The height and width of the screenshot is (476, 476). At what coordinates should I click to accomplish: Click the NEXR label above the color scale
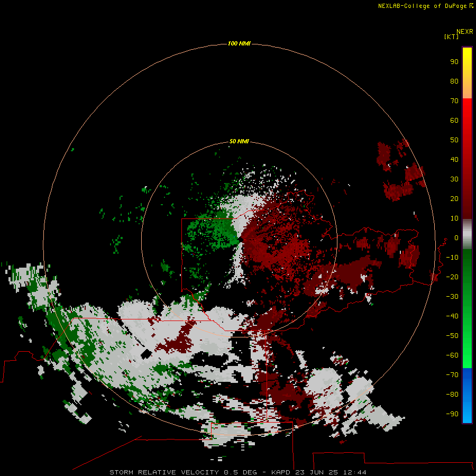click(465, 32)
